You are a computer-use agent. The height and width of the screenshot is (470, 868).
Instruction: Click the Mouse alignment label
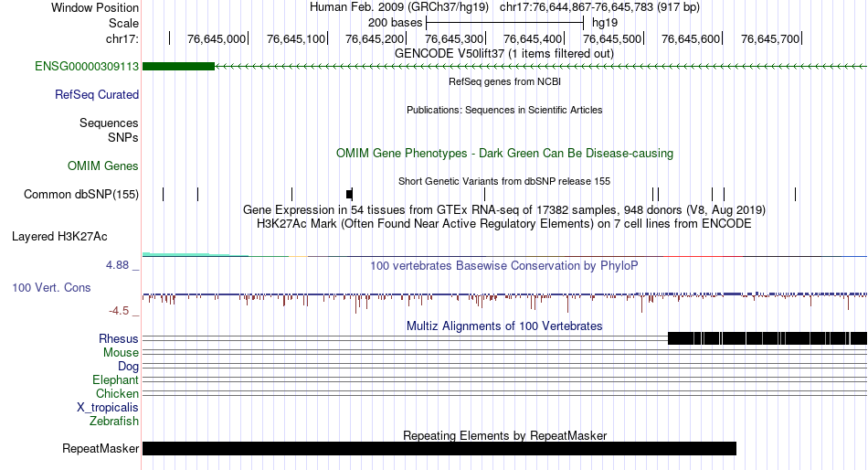coord(121,353)
